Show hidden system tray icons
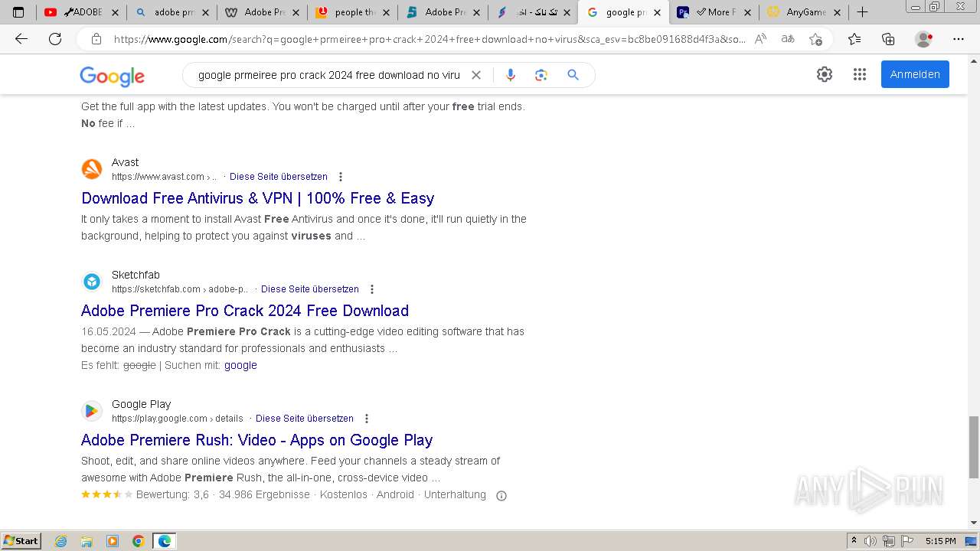The height and width of the screenshot is (551, 980). (x=854, y=541)
